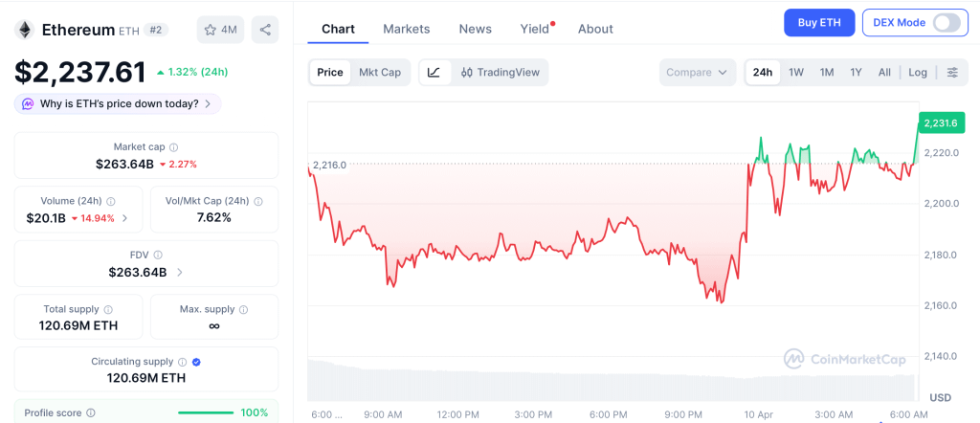This screenshot has height=423, width=980.
Task: Switch to the Markets tab
Action: [407, 29]
